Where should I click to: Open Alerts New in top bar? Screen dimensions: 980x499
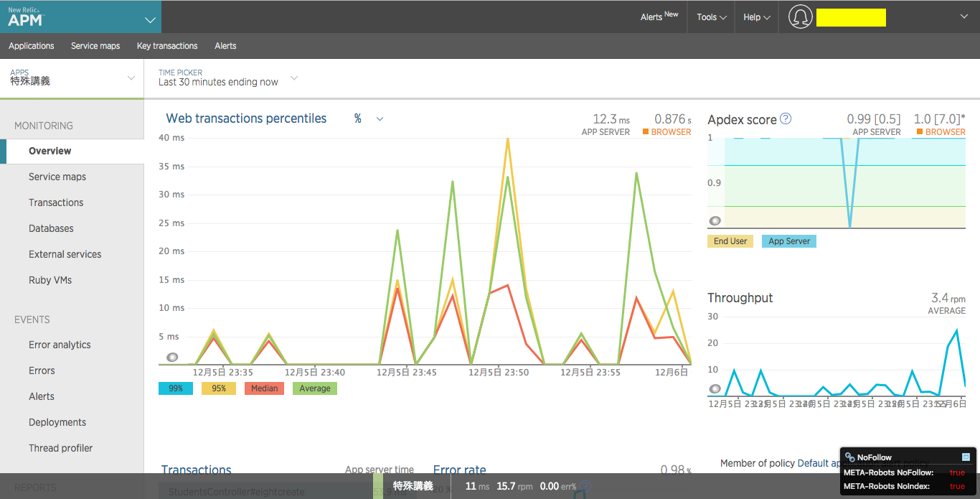pos(659,17)
